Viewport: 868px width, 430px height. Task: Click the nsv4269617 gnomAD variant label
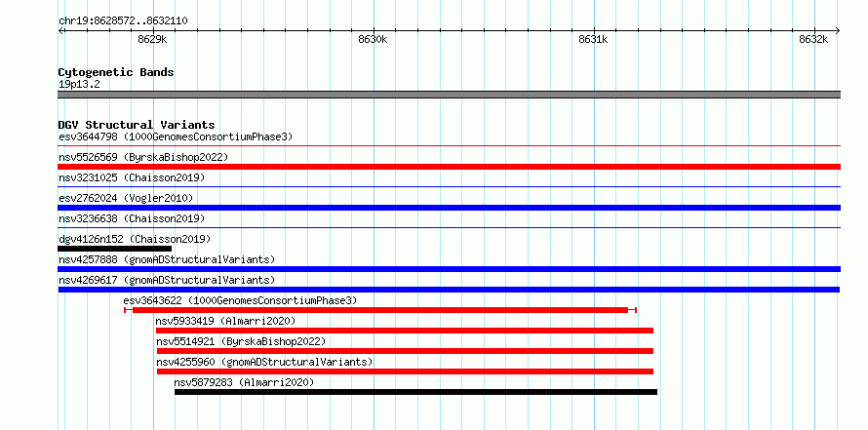167,280
